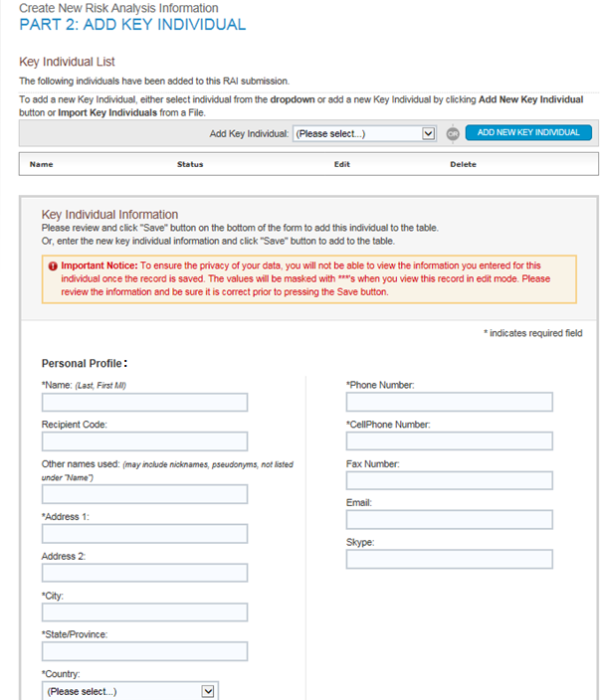Focus the Name (Last, First MI) field
Screen dimensions: 600x700
(x=145, y=403)
